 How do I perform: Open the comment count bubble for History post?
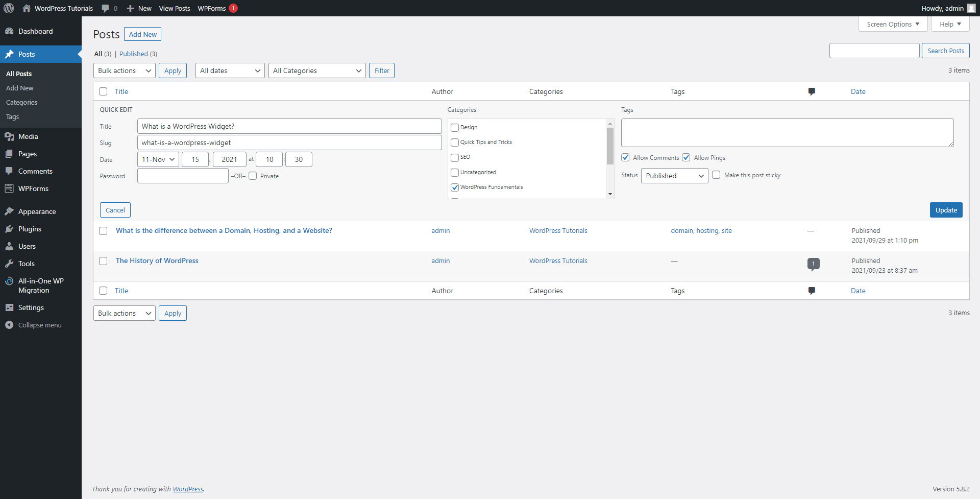(813, 264)
